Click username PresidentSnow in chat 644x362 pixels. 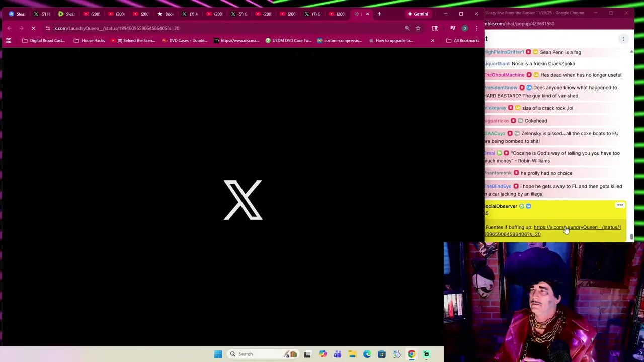pyautogui.click(x=501, y=87)
